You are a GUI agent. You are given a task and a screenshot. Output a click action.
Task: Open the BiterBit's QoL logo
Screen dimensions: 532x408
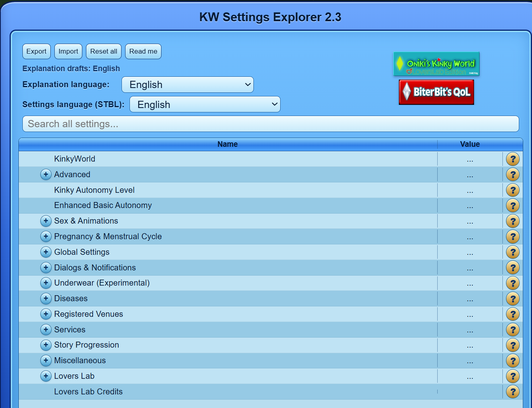(x=436, y=92)
